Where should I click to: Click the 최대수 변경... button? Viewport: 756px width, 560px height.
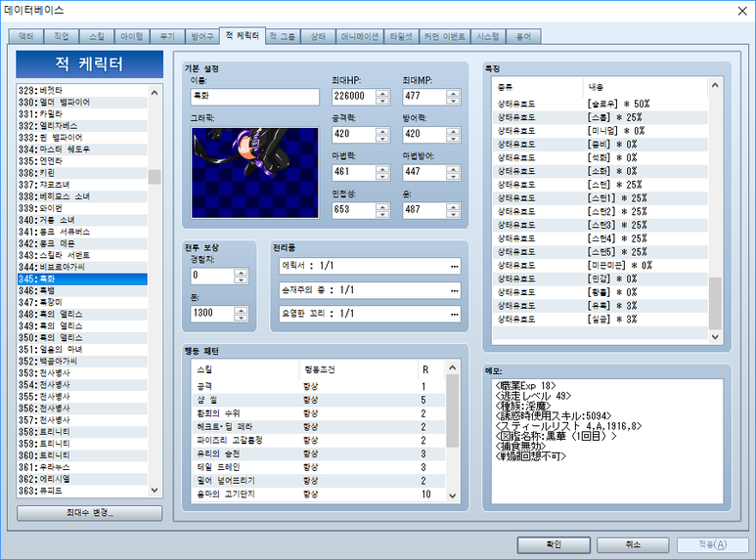(x=89, y=513)
